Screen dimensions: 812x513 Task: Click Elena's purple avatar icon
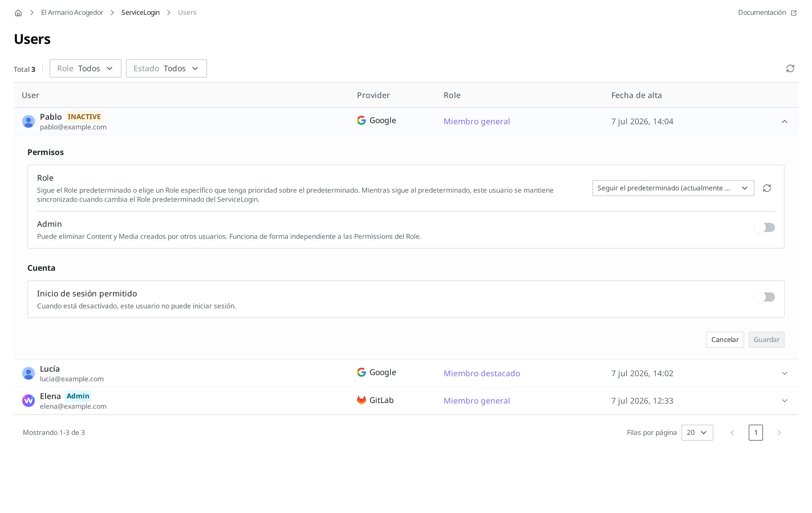[x=28, y=400]
